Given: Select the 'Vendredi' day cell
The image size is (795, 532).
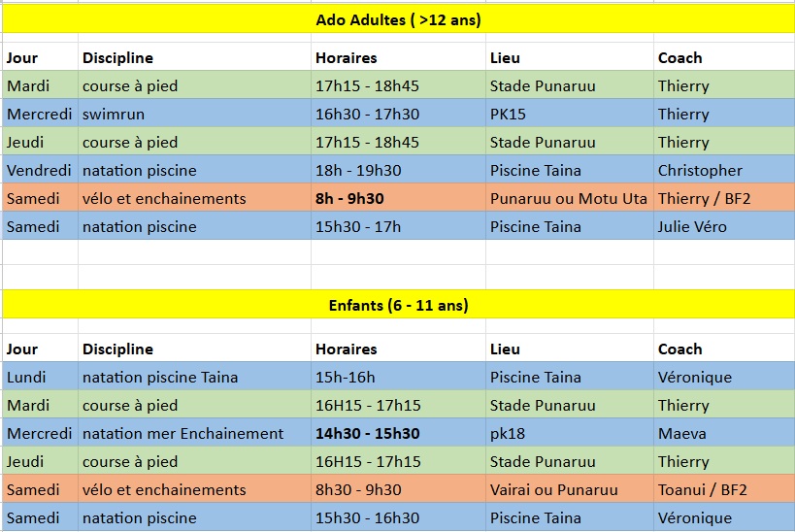Looking at the screenshot, I should point(40,170).
